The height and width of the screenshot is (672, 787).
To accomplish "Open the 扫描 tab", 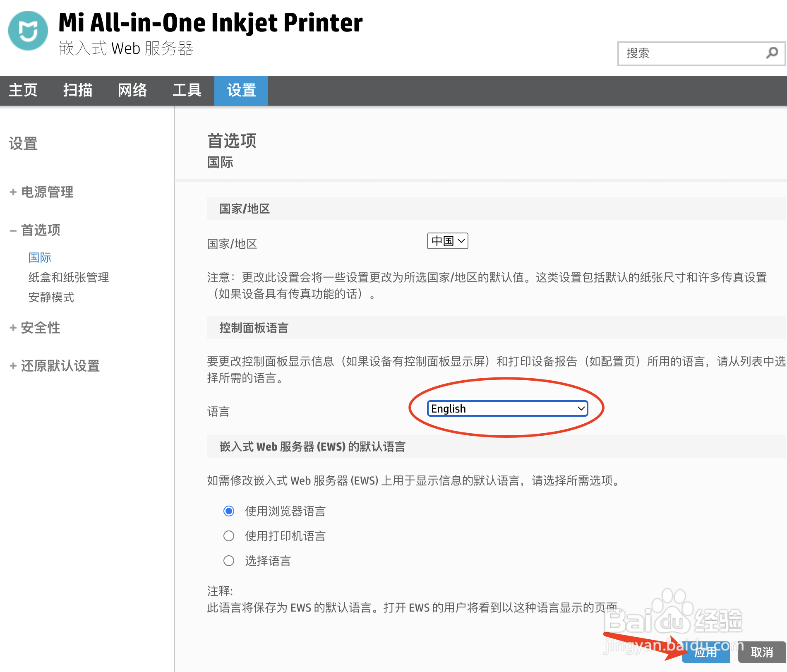I will point(78,90).
